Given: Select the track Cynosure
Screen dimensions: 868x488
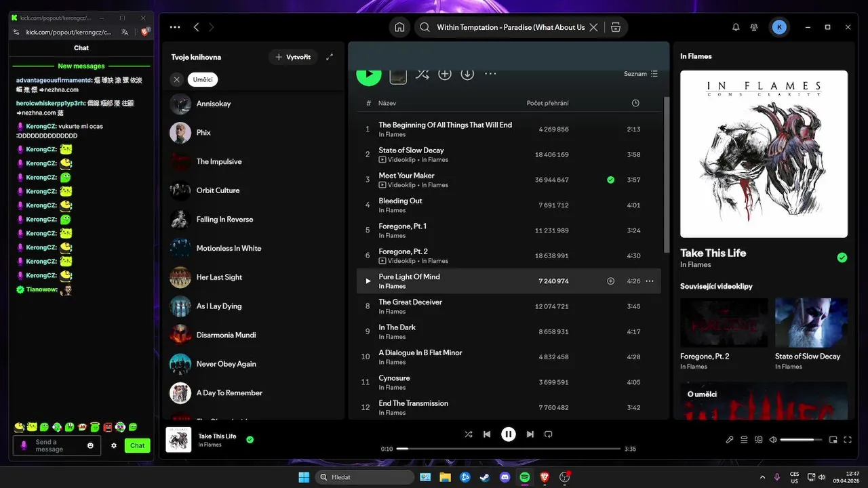Looking at the screenshot, I should (x=394, y=378).
